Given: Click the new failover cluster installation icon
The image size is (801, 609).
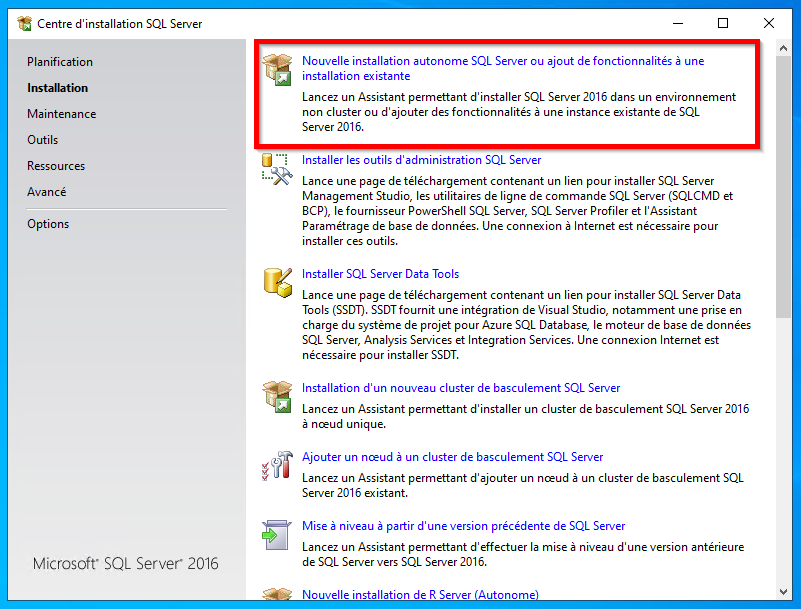Looking at the screenshot, I should coord(277,396).
